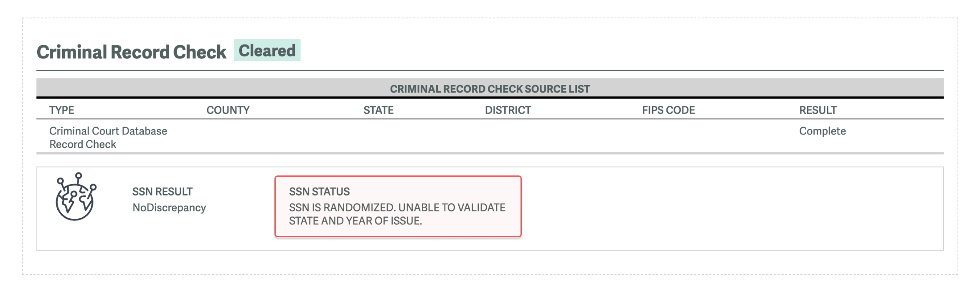
Task: Click the STATE AND YEAR OF ISSUE line
Action: [x=355, y=221]
